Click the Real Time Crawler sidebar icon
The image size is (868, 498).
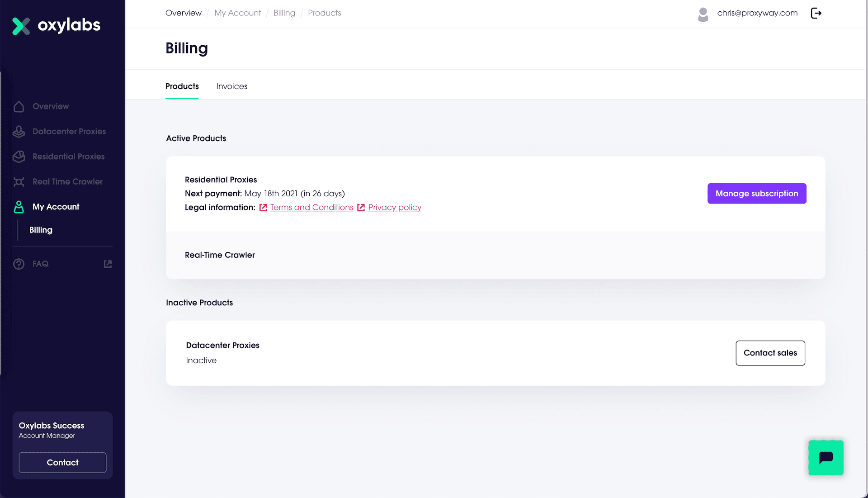pos(19,182)
